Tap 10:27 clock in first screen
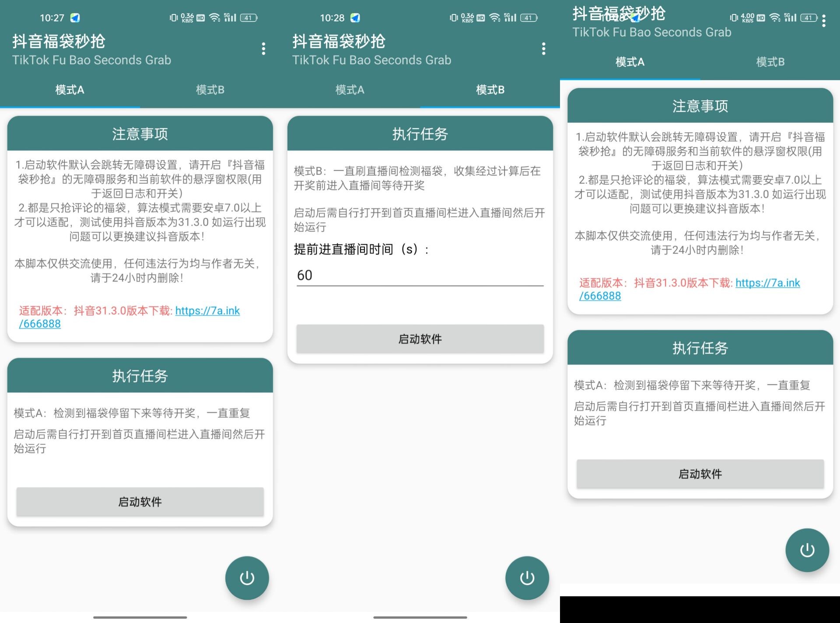The width and height of the screenshot is (840, 623). (x=52, y=18)
